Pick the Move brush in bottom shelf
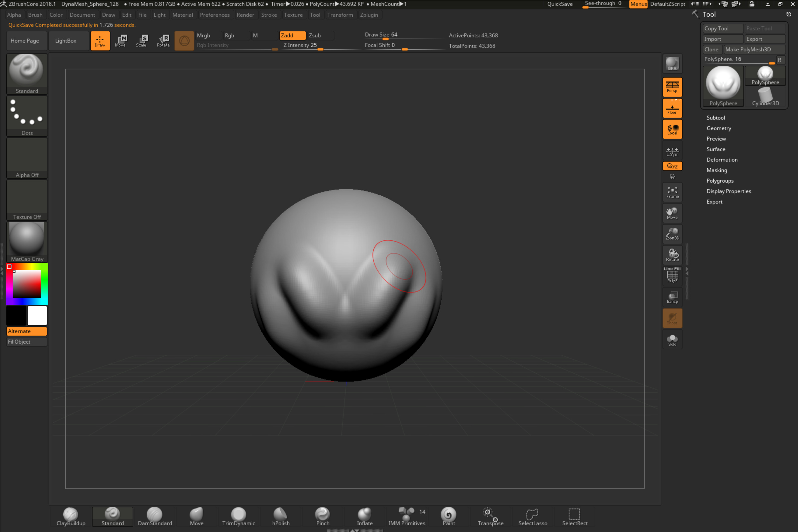 pyautogui.click(x=197, y=516)
